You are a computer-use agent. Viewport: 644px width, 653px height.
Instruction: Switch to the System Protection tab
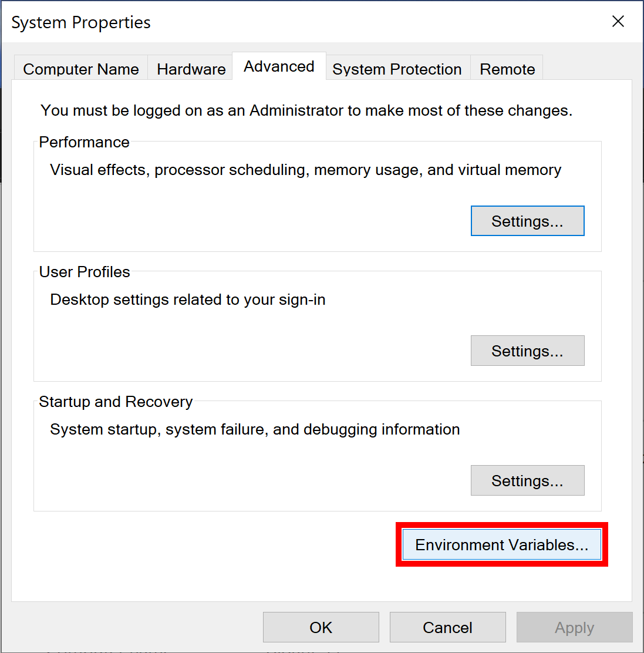397,69
